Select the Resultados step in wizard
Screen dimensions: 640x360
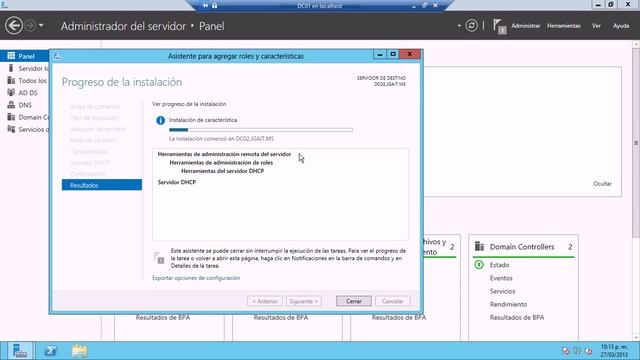102,185
